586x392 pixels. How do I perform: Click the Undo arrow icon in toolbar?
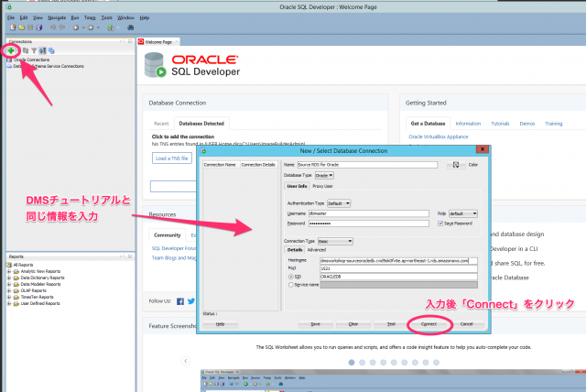53,27
